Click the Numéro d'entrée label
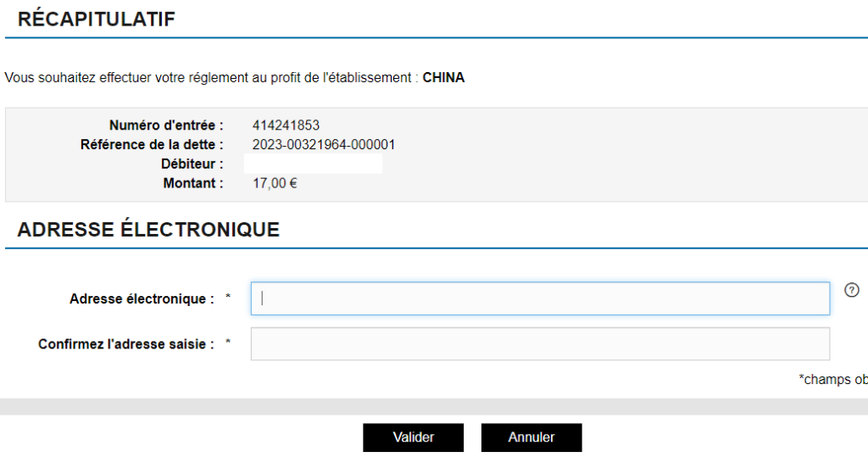Screen dimensions: 868x457 pos(166,126)
